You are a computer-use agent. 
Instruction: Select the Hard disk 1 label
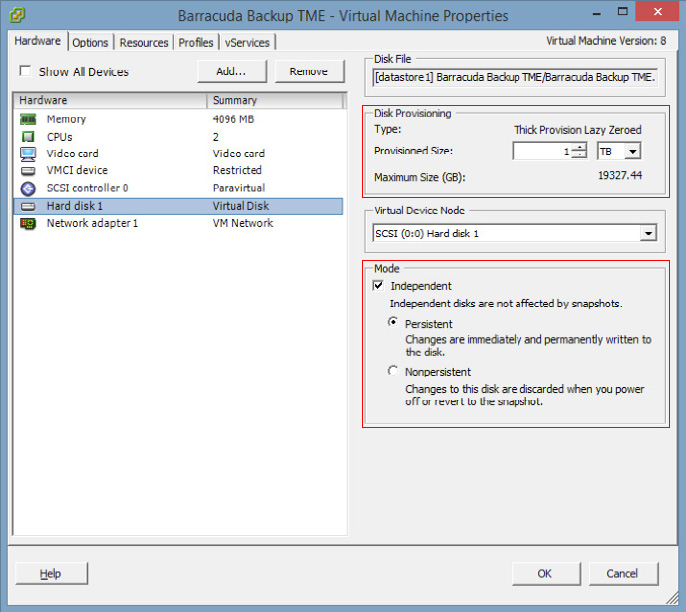point(74,206)
